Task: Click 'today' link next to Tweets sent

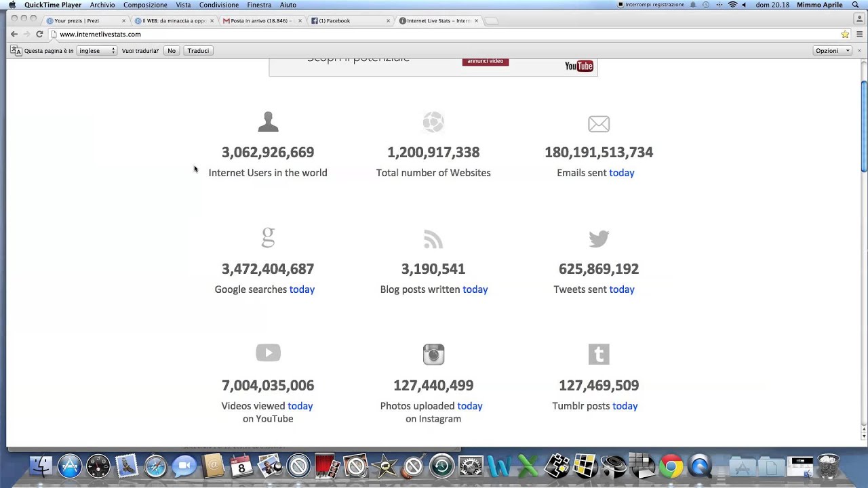Action: click(622, 289)
